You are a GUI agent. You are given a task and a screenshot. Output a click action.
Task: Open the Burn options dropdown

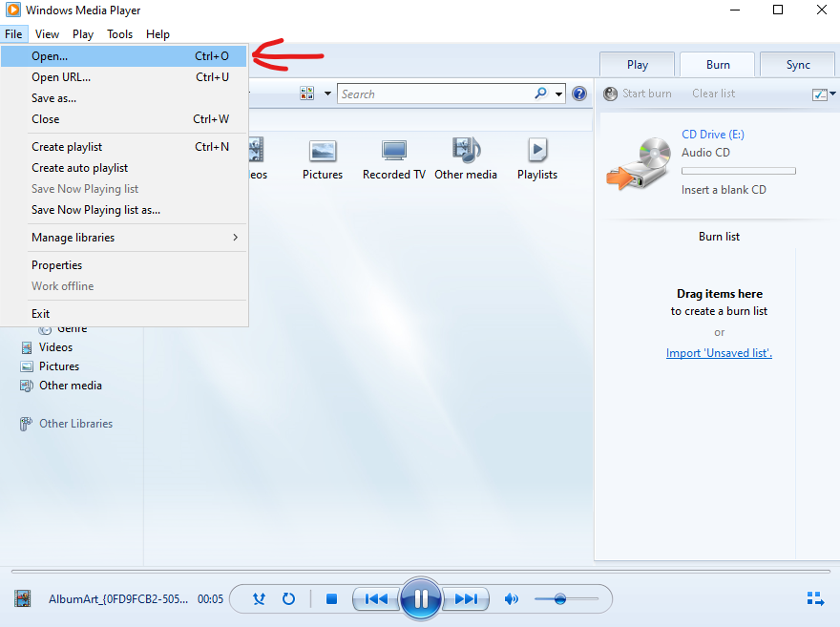point(824,94)
